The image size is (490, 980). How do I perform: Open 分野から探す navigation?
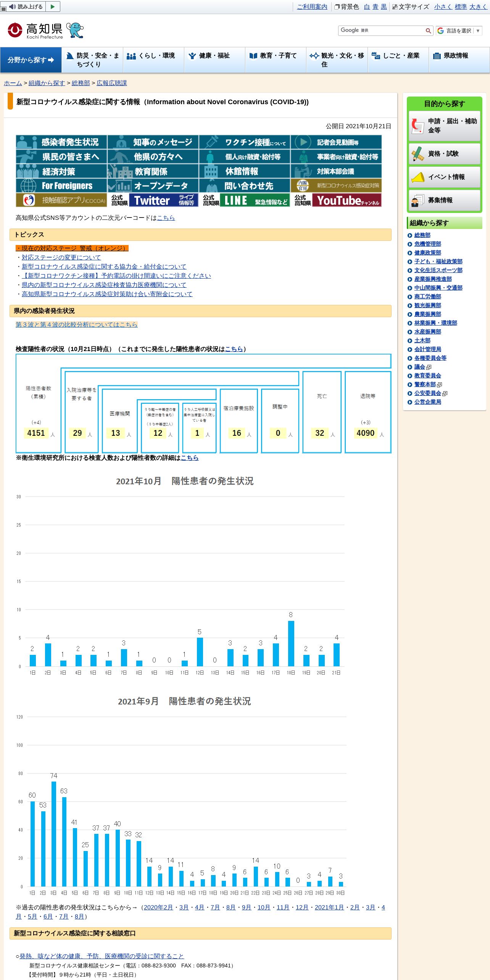coord(31,60)
